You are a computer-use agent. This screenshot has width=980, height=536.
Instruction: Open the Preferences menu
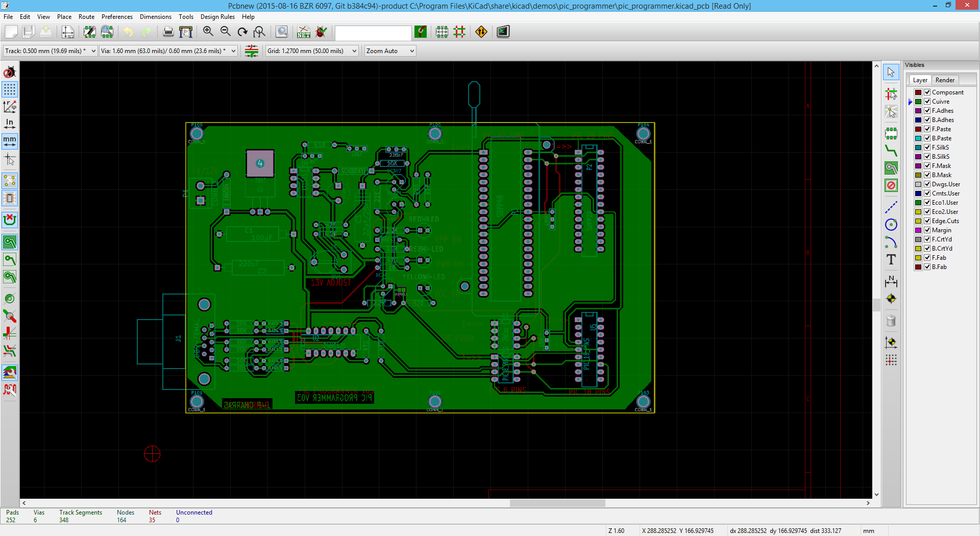point(117,17)
